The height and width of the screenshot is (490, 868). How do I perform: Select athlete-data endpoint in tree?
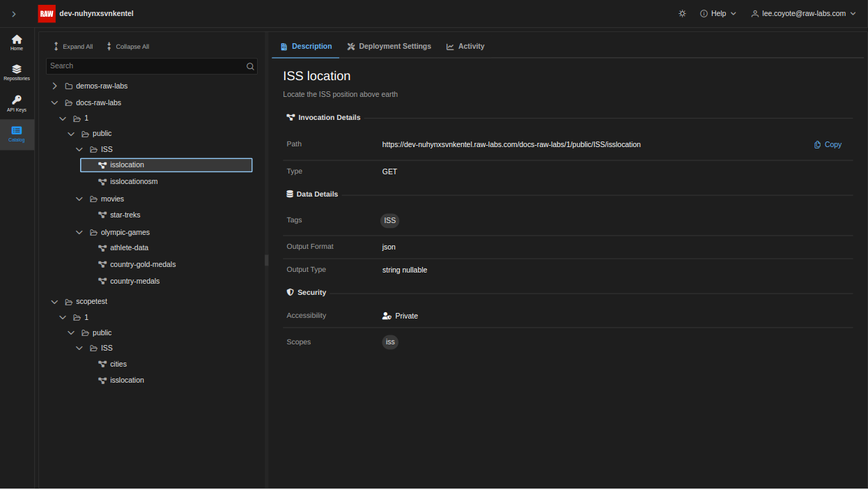[129, 248]
